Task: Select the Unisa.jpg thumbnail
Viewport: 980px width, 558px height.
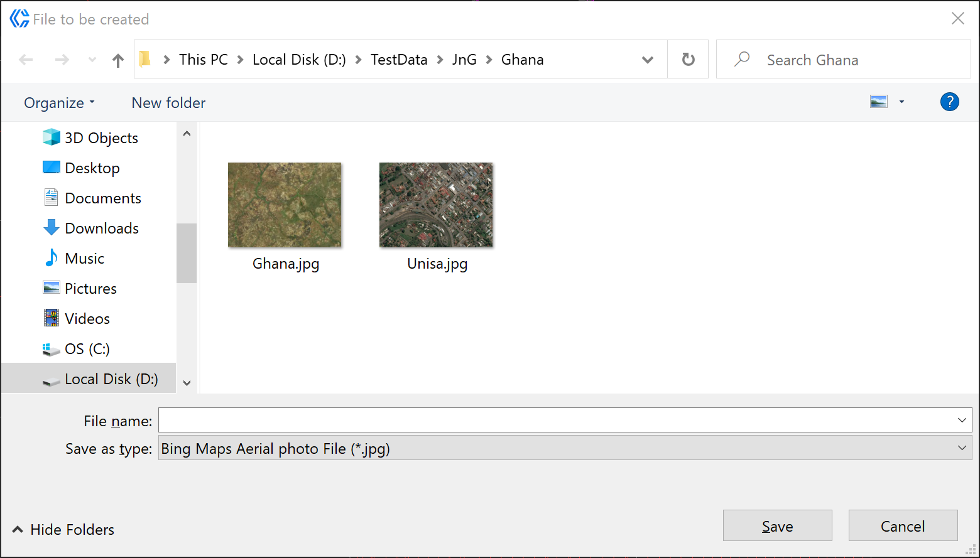Action: 436,205
